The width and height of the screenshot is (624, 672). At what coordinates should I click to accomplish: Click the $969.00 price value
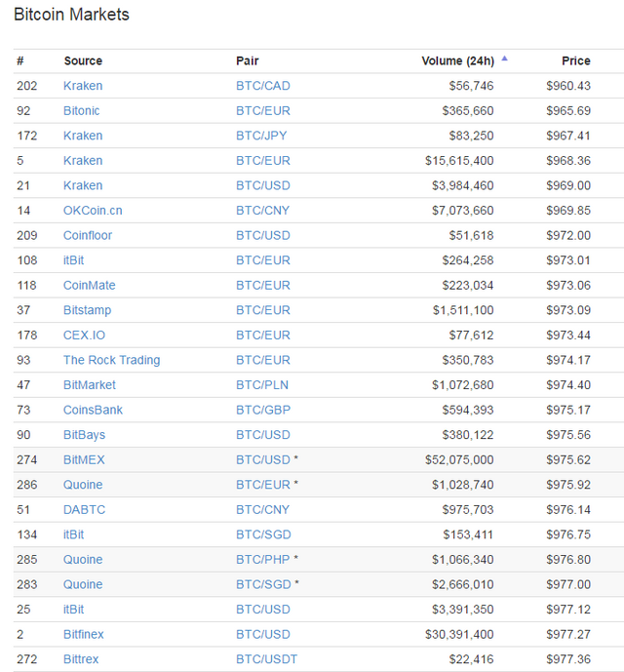coord(568,185)
